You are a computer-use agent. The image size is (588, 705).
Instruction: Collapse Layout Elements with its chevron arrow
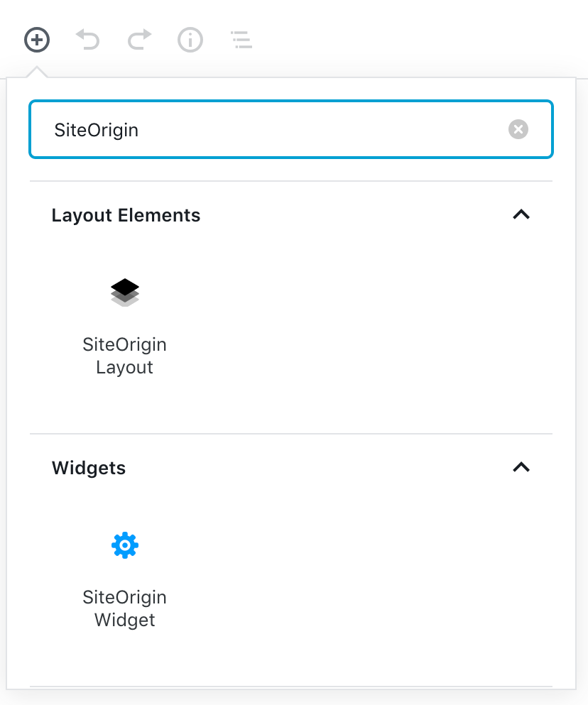[521, 214]
